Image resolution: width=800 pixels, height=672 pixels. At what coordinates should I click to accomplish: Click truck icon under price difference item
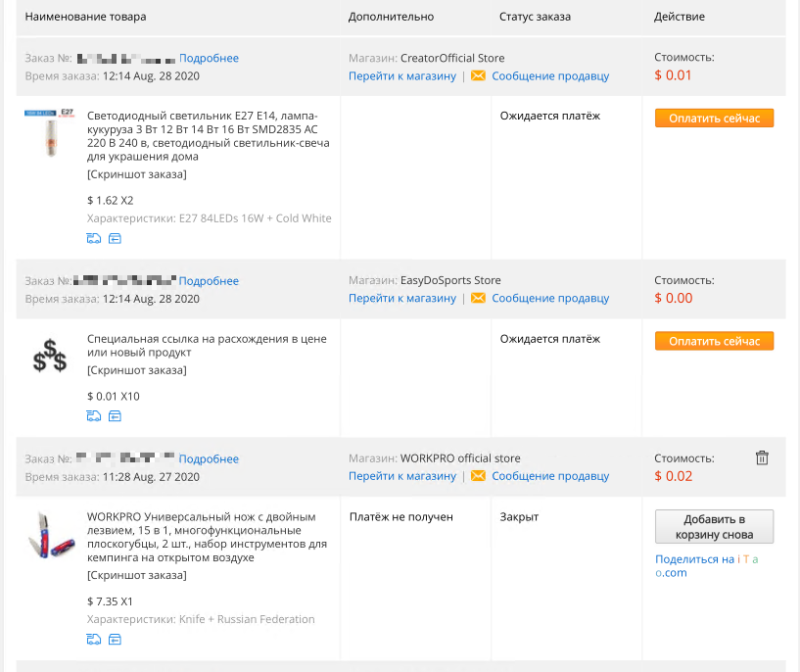(93, 416)
